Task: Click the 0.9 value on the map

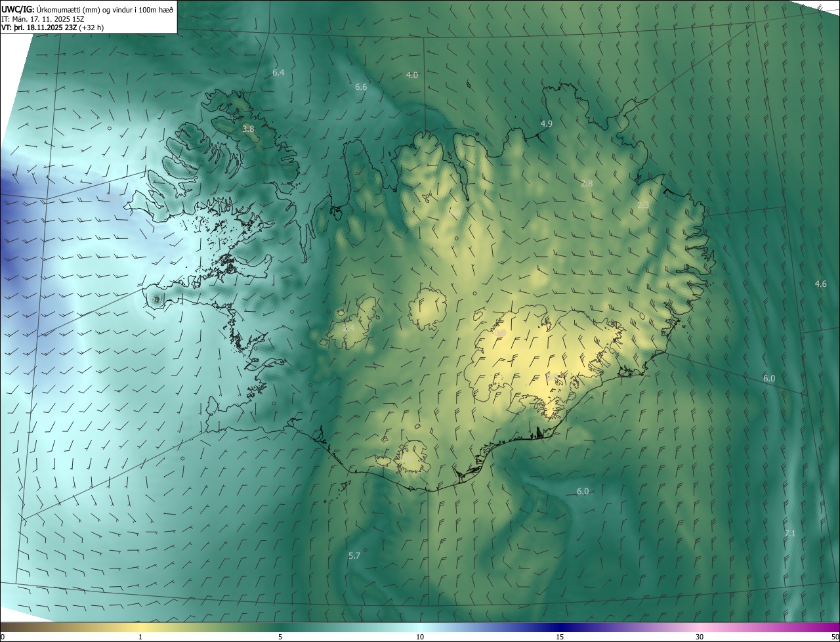Action: tap(500, 333)
